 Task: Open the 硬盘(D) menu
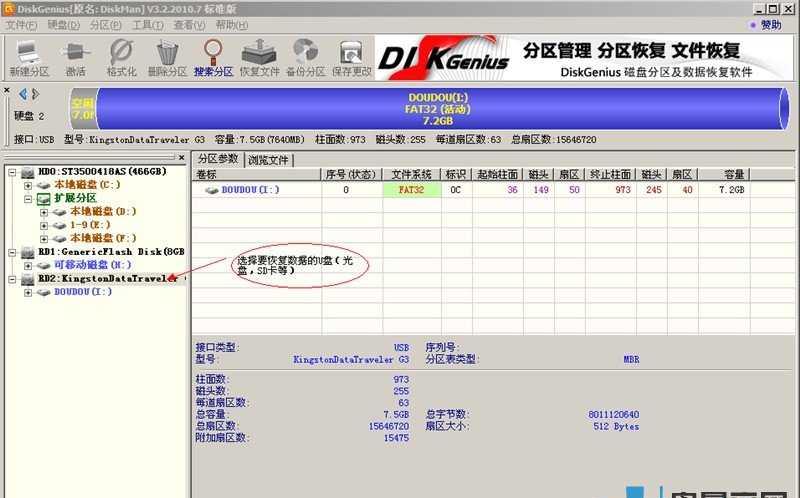[x=63, y=25]
